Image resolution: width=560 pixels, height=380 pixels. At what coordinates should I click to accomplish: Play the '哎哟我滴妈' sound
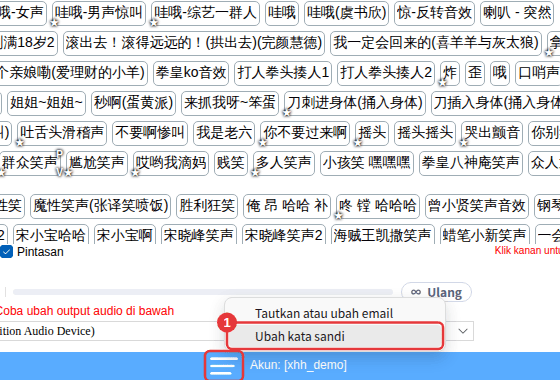point(171,163)
